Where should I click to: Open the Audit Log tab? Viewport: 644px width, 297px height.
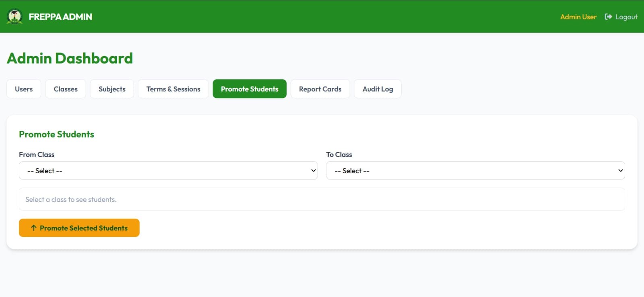[378, 89]
